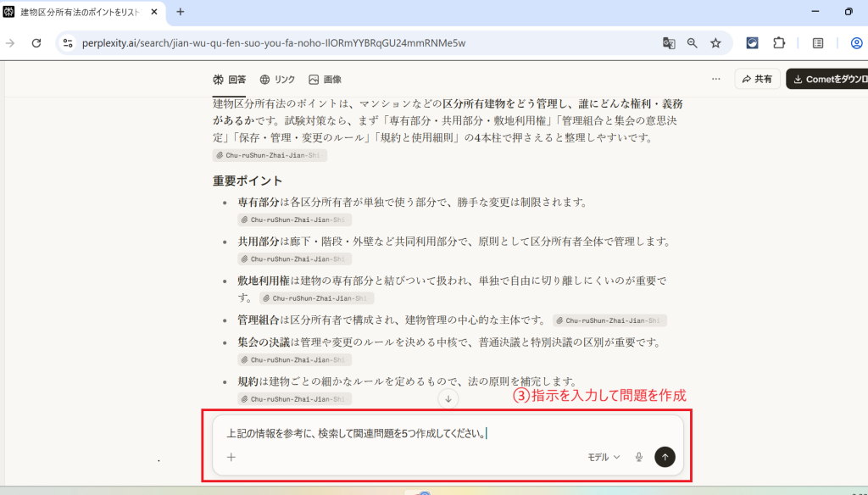Switch to the リンク tab
Screen dimensions: 868x495
pyautogui.click(x=277, y=80)
